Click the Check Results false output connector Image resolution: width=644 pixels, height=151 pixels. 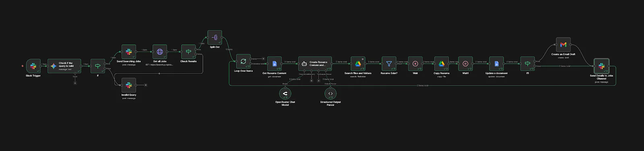point(196,54)
